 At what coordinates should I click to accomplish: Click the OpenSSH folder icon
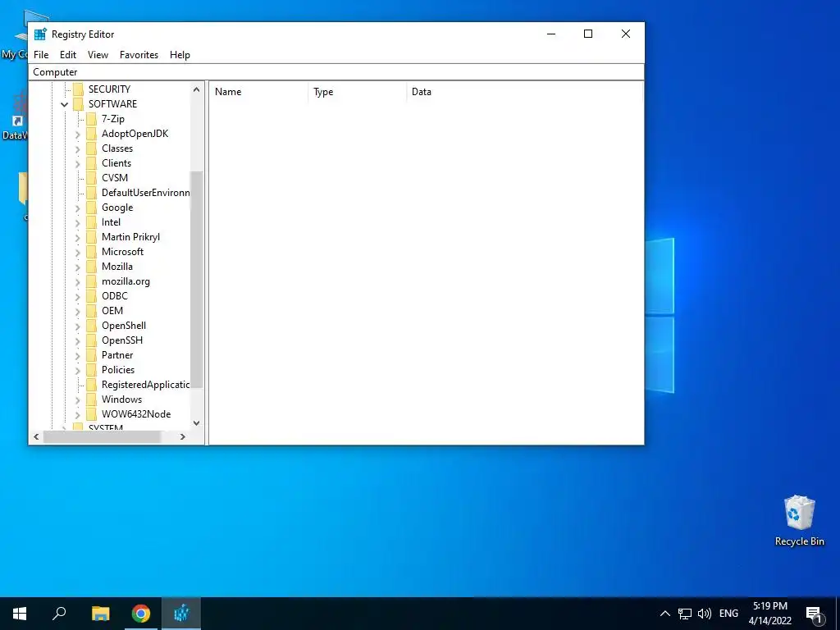[x=92, y=340]
